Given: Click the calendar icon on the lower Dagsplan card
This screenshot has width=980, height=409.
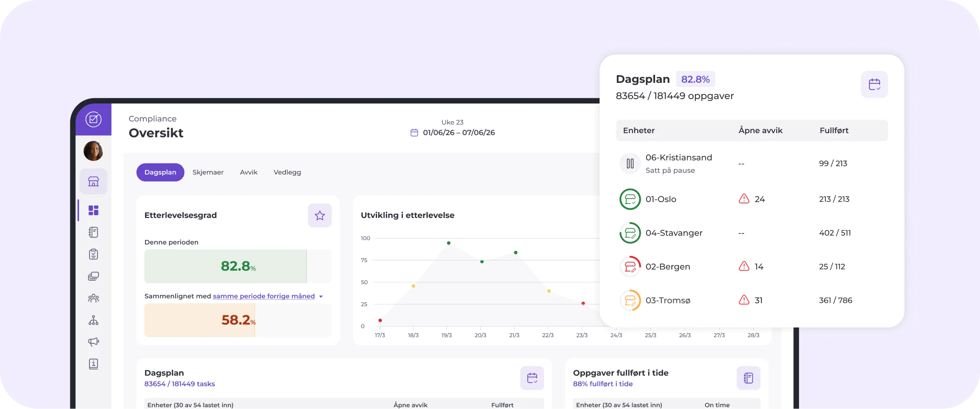Looking at the screenshot, I should click(x=532, y=378).
